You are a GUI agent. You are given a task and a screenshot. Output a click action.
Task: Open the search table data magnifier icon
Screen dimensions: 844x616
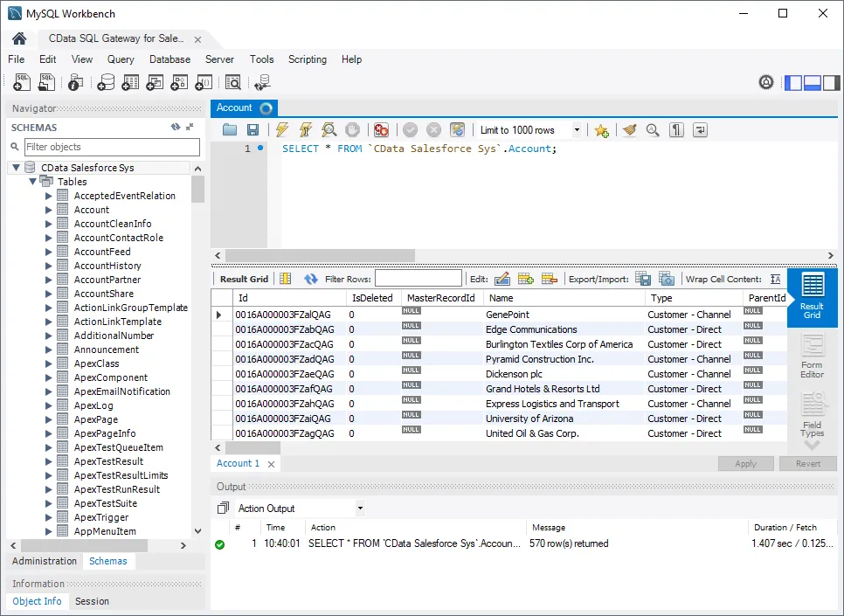click(232, 81)
